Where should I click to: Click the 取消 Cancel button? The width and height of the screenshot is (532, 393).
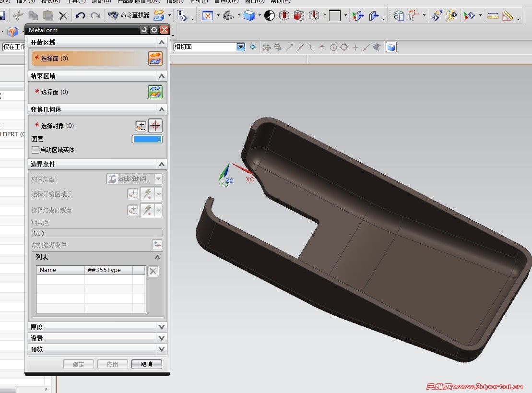pos(147,364)
